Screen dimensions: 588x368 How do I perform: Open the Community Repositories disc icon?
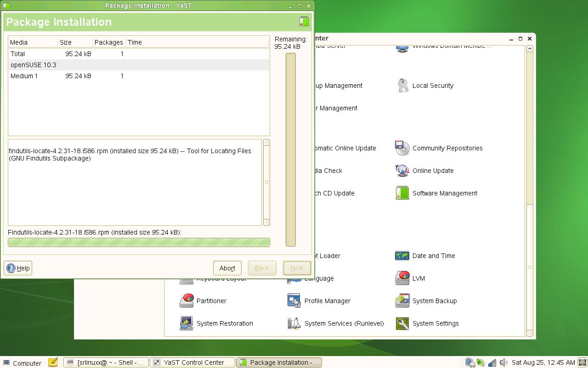(x=402, y=148)
